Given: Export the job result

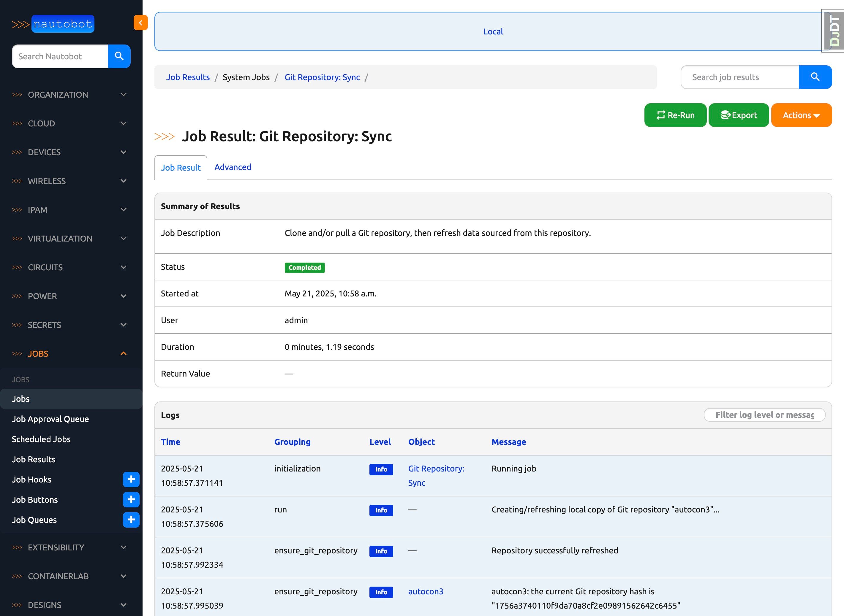Looking at the screenshot, I should pyautogui.click(x=738, y=115).
